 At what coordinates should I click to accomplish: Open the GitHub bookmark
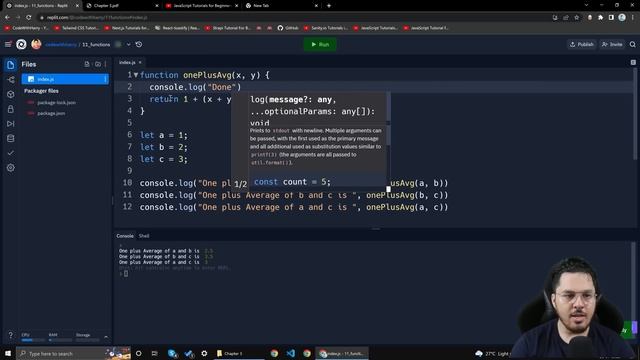288,28
